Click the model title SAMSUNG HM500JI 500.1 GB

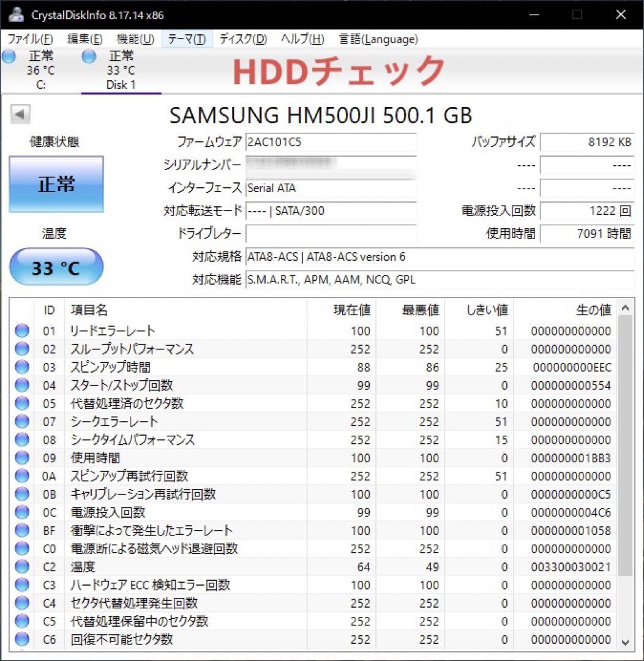pos(321,115)
